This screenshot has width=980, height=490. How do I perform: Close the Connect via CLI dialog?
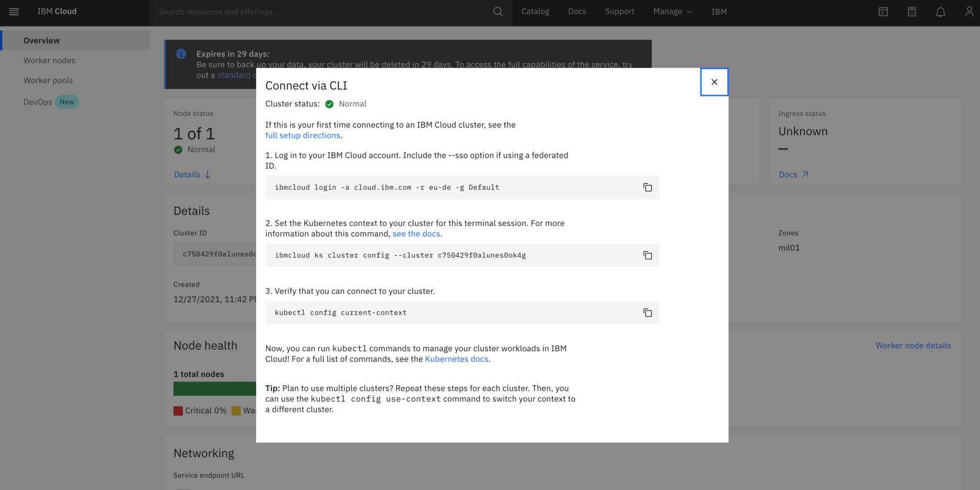(x=714, y=82)
